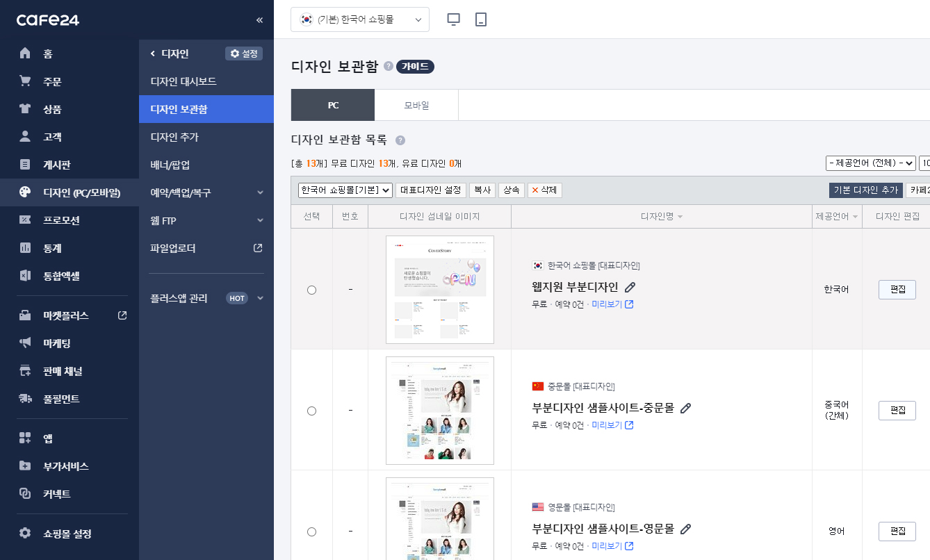This screenshot has width=930, height=560.
Task: Open 디자인 추가 menu item
Action: [206, 137]
